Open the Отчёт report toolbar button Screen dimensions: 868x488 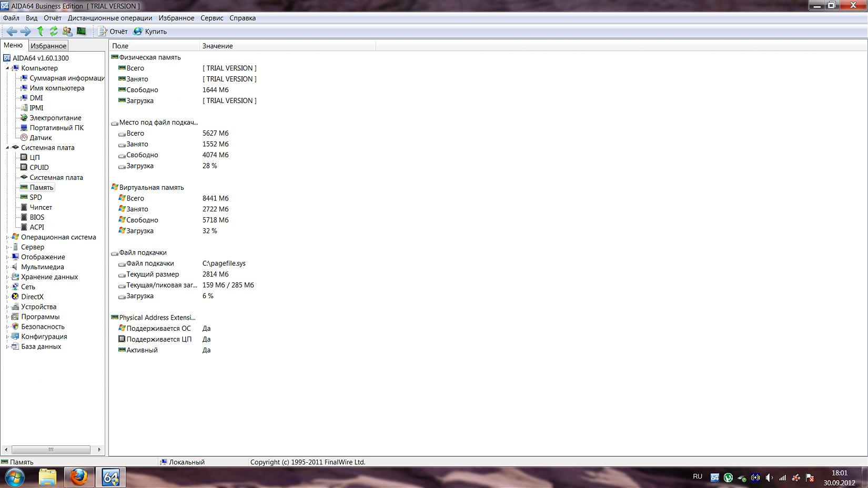click(x=113, y=32)
